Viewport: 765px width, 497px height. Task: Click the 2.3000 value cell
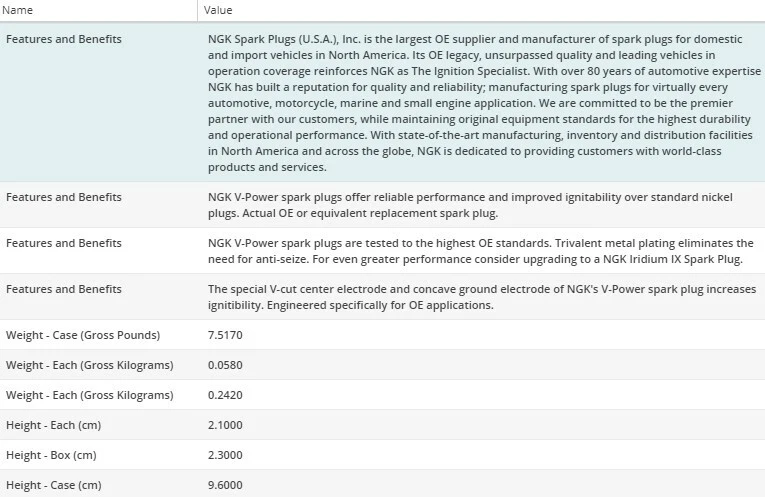pyautogui.click(x=225, y=455)
